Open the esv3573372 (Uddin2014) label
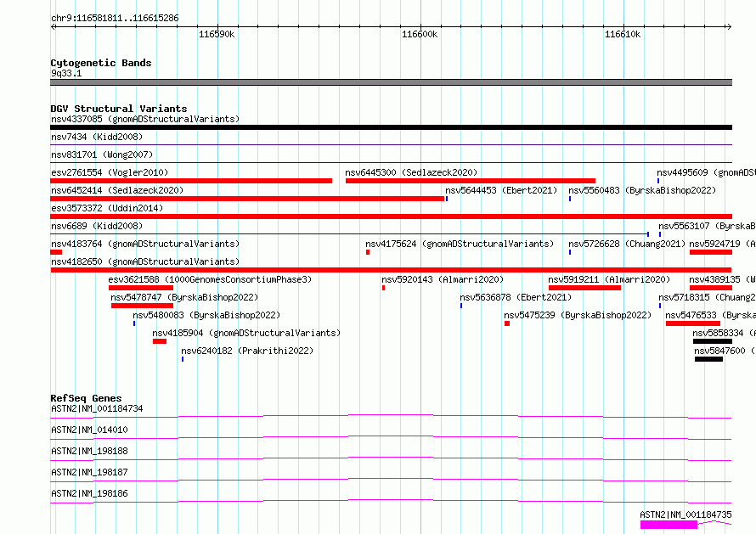756x534 pixels. (x=107, y=208)
